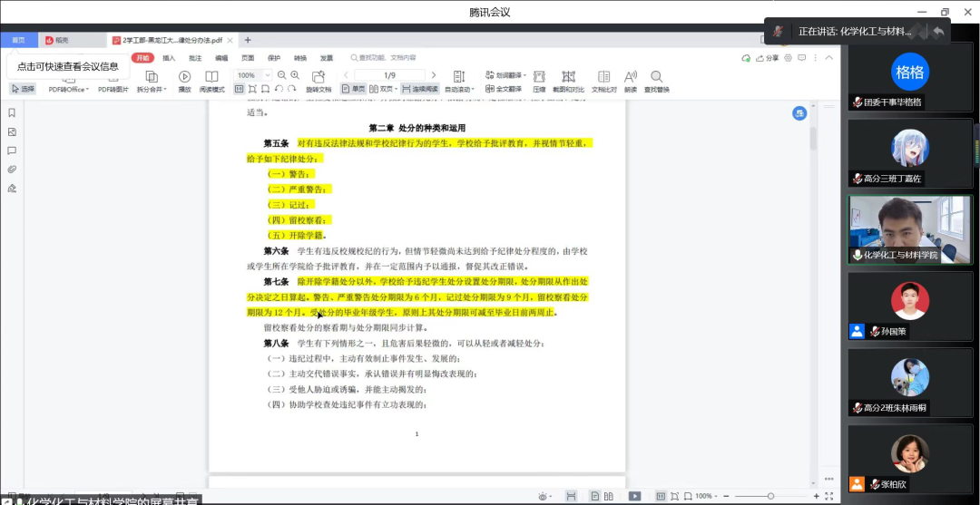Open the attachments paperclip sidebar icon
The image size is (980, 505).
(12, 170)
